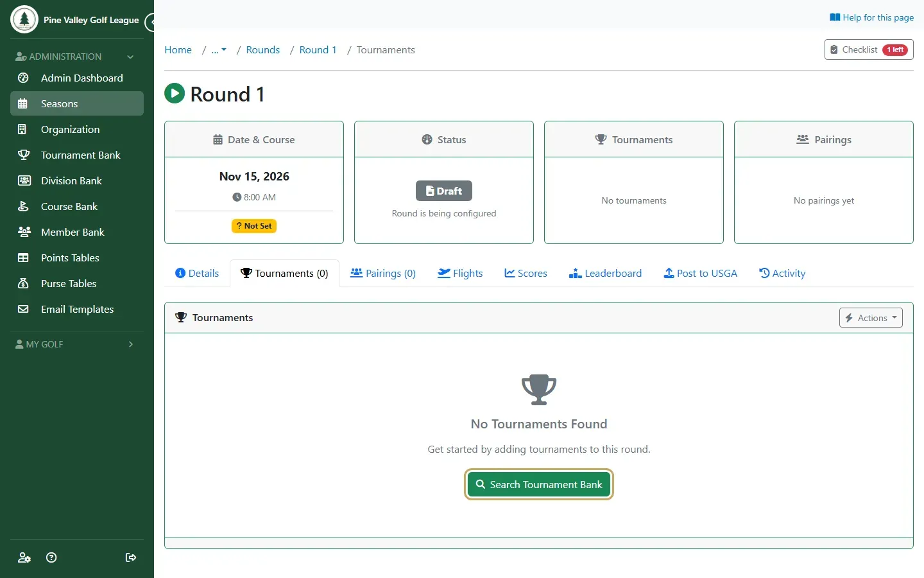Viewport: 924px width, 578px height.
Task: Expand the breadcrumb ellipsis dropdown
Action: click(219, 50)
